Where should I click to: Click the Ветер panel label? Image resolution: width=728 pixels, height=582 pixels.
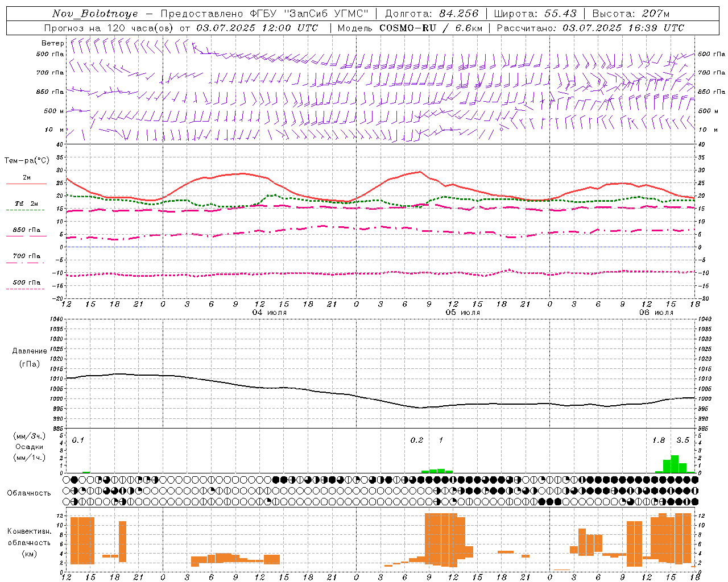click(x=53, y=43)
